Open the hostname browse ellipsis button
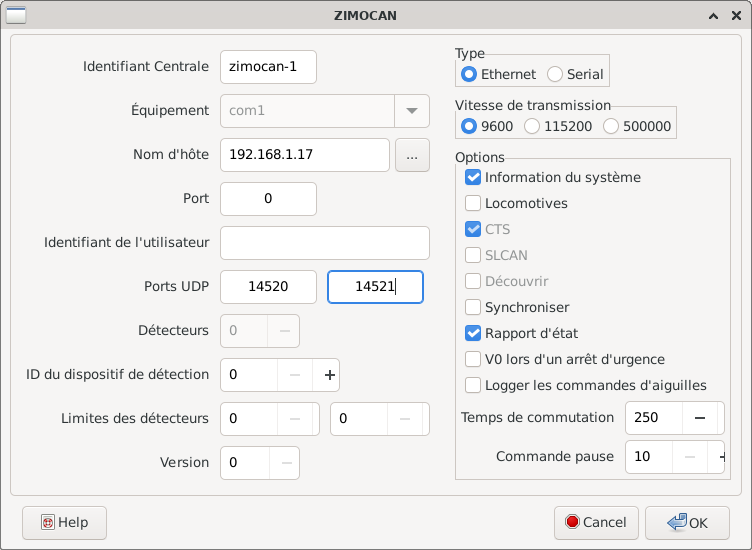This screenshot has width=752, height=550. click(412, 155)
